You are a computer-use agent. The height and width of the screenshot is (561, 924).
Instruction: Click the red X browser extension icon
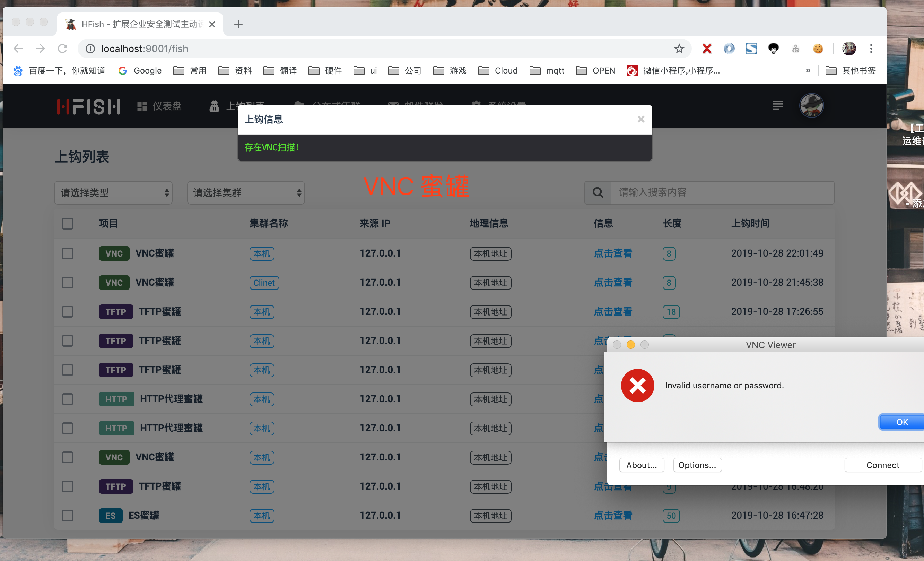706,49
